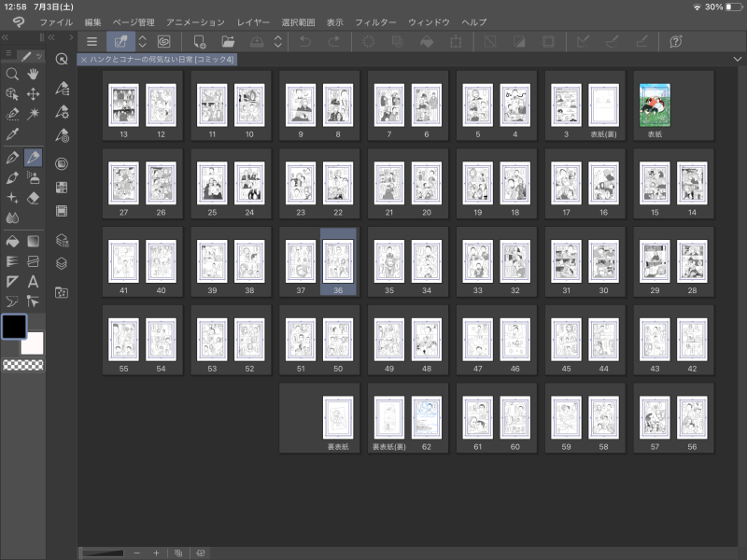Open the ファイル menu

(x=56, y=22)
